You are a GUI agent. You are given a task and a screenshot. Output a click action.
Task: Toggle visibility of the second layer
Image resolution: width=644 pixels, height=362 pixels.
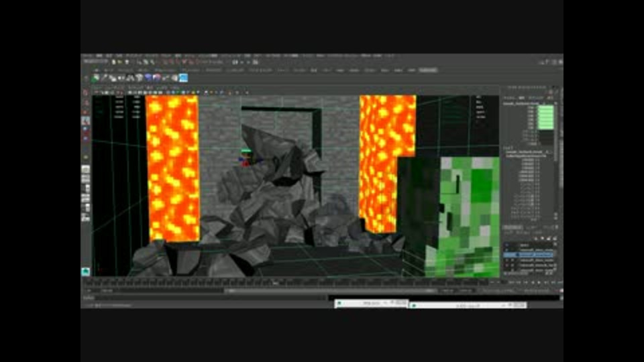[x=506, y=250]
